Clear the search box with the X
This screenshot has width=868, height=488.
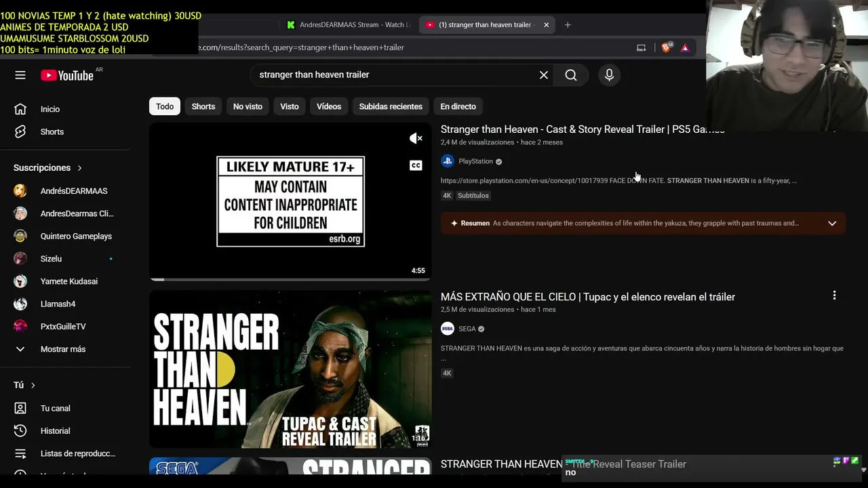[543, 75]
